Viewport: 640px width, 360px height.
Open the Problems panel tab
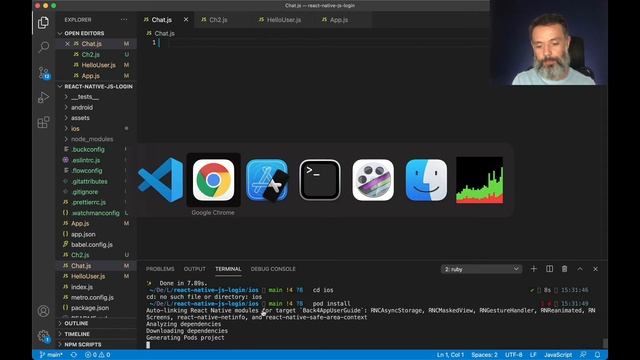(x=160, y=269)
